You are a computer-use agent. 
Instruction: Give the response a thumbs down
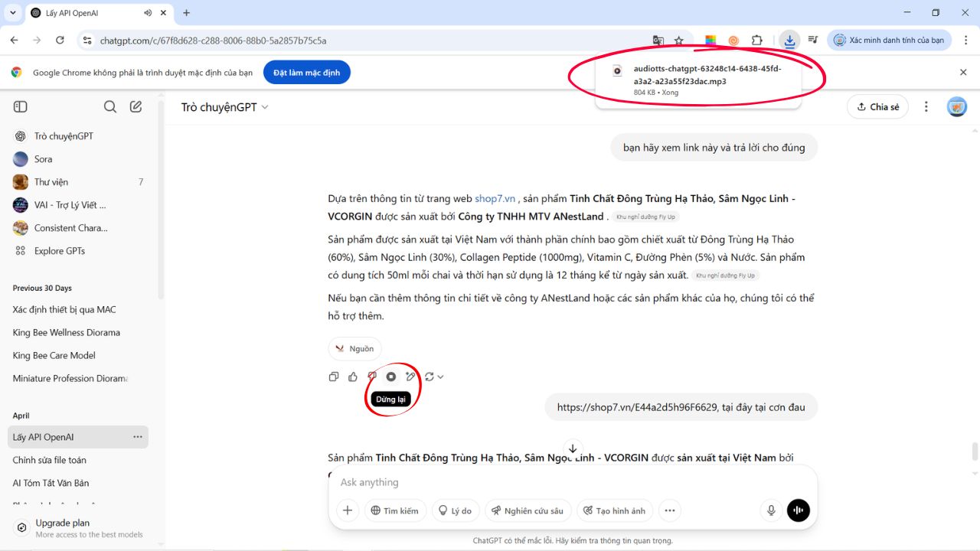372,377
